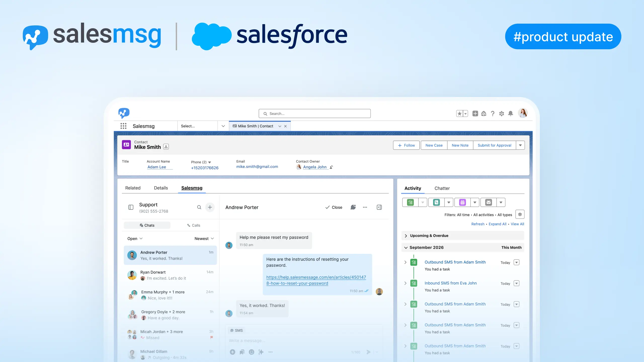This screenshot has height=362, width=644.
Task: Click the New Case button
Action: pos(434,145)
